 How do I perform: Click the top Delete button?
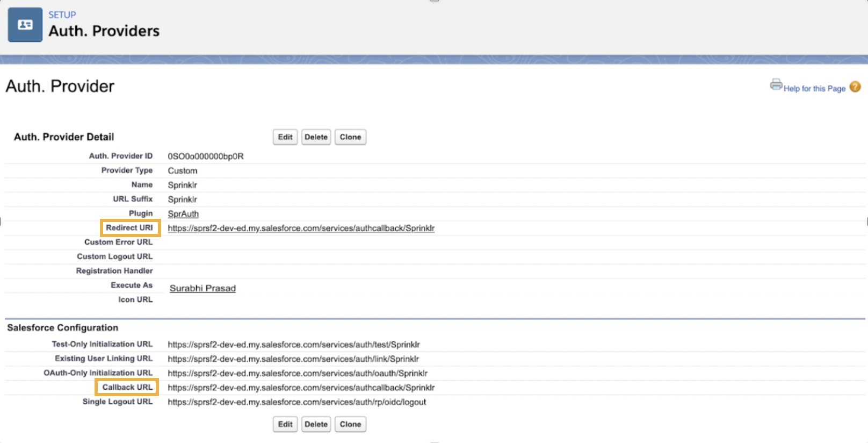[x=316, y=137]
